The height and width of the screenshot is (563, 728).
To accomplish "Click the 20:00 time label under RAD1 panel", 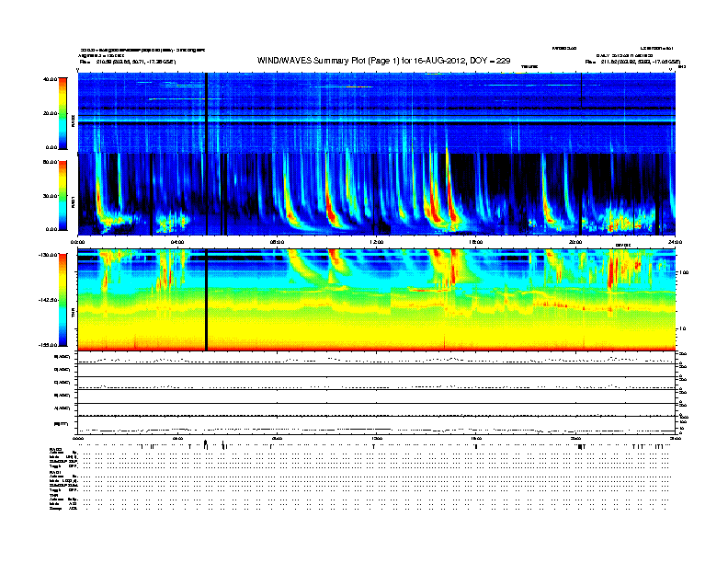I will click(575, 242).
